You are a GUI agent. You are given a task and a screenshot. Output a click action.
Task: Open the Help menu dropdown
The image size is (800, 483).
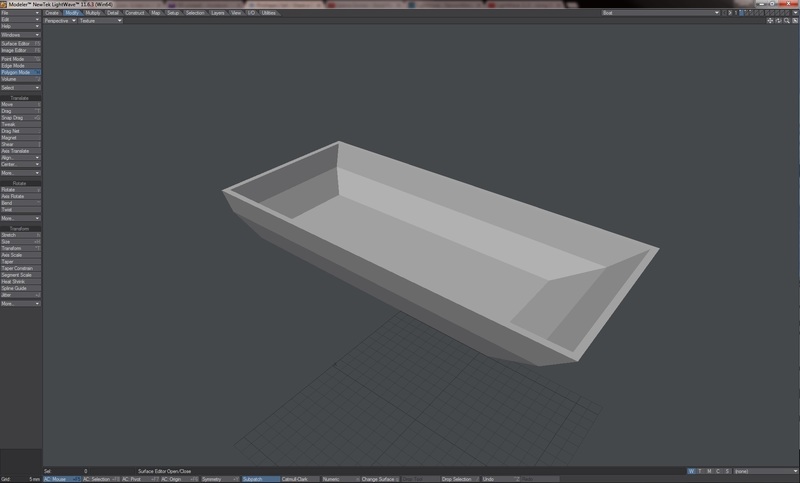(x=20, y=26)
